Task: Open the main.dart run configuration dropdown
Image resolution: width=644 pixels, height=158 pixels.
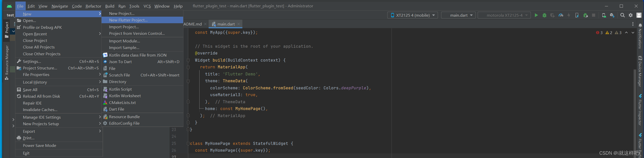Action: (458, 15)
